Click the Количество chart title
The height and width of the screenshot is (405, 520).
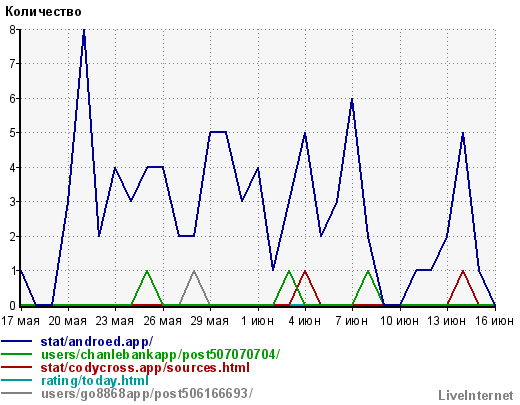(x=43, y=12)
